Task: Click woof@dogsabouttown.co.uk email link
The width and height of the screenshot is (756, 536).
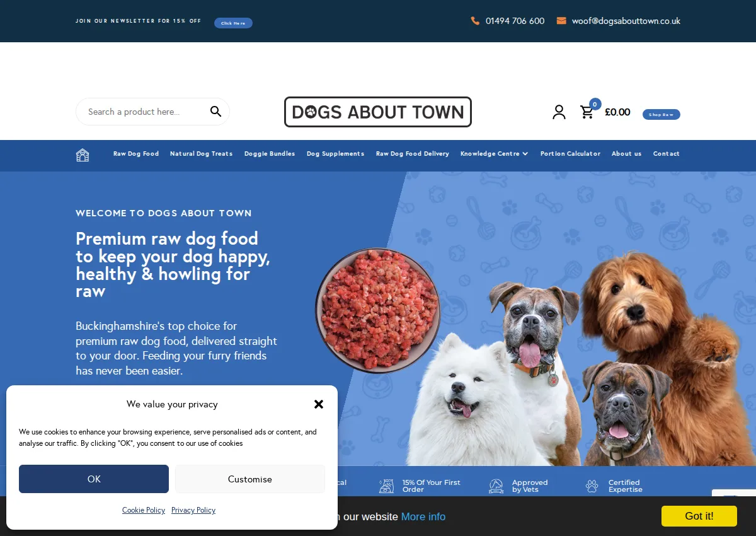Action: (x=626, y=21)
